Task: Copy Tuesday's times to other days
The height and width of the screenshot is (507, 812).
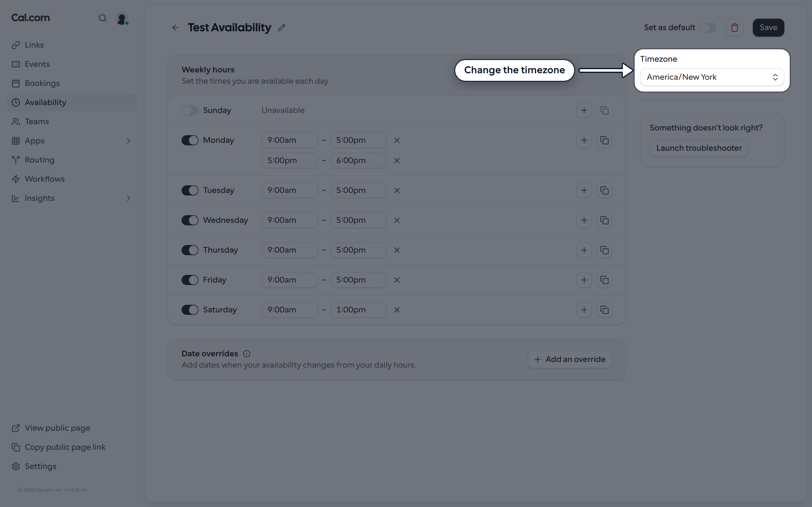Action: click(604, 190)
